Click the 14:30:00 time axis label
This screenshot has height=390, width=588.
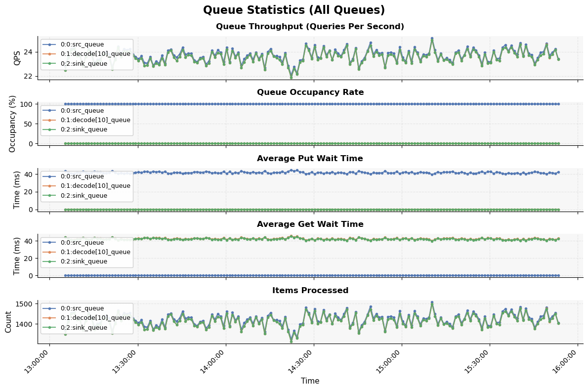point(300,362)
